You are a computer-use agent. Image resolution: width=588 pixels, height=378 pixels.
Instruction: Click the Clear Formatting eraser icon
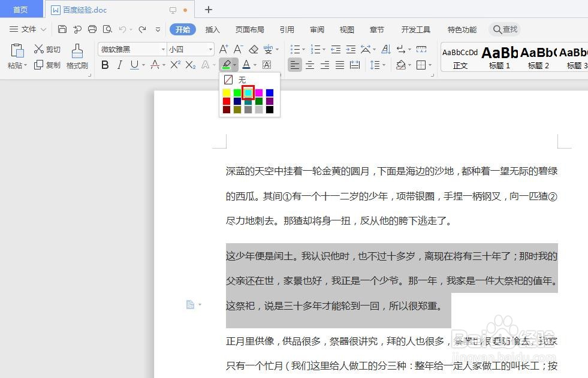point(254,48)
